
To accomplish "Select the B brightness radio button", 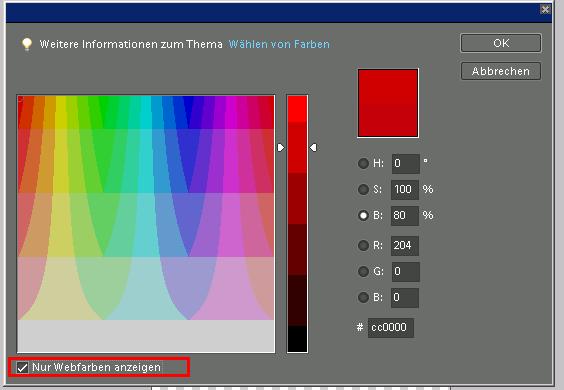I will tap(363, 215).
